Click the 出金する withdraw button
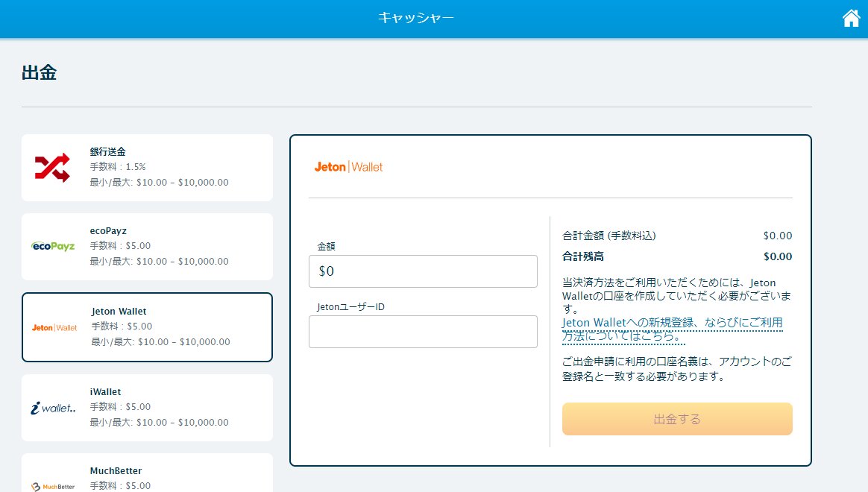This screenshot has height=492, width=868. click(677, 419)
